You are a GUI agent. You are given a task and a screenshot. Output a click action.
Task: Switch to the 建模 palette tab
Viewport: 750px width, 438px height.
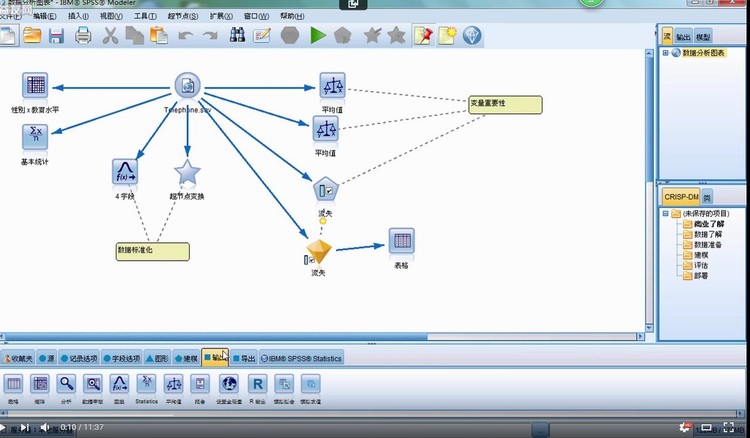point(186,358)
